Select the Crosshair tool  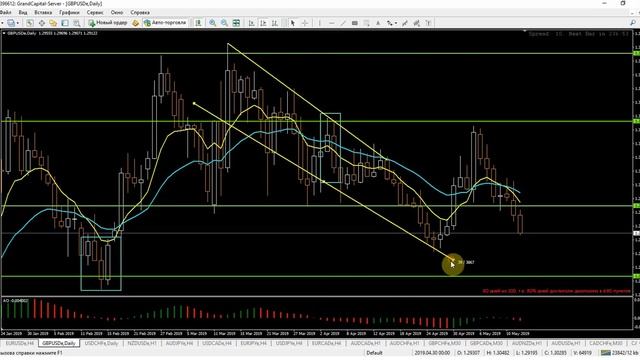coord(304,23)
